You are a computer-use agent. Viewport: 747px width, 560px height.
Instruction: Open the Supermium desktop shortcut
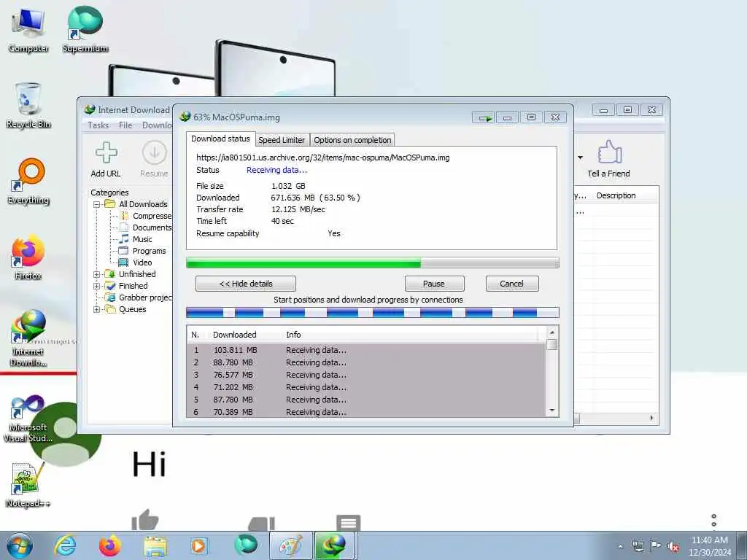click(85, 30)
